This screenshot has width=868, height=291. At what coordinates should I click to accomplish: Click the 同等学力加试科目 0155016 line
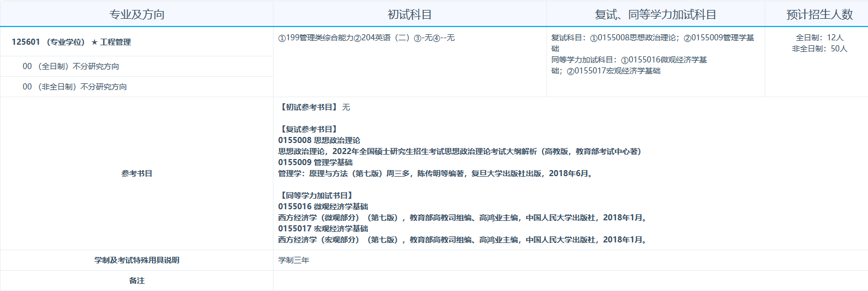coord(629,60)
